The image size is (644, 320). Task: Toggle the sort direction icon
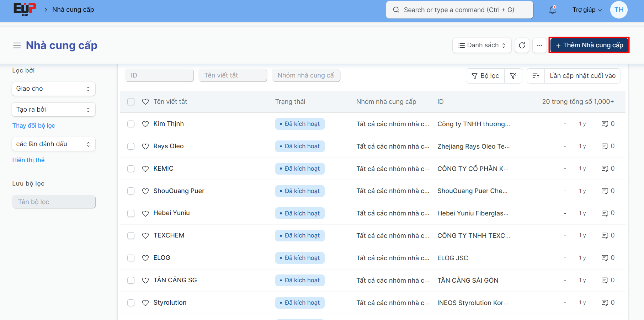[x=536, y=76]
